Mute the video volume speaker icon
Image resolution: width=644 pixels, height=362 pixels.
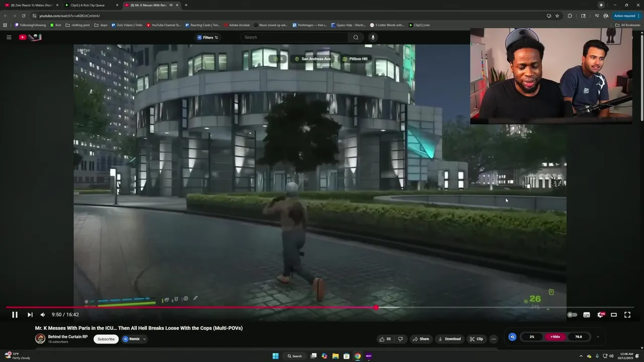43,315
